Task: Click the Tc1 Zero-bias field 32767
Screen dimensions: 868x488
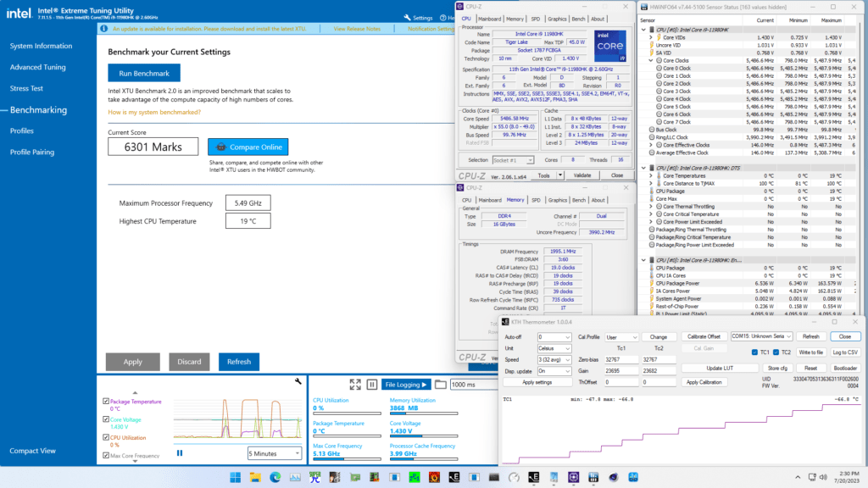Action: pyautogui.click(x=620, y=359)
